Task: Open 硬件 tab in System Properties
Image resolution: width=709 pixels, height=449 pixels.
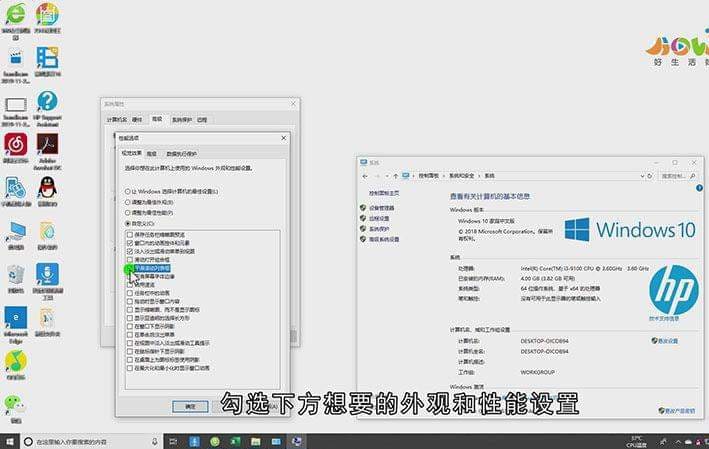Action: pos(137,120)
